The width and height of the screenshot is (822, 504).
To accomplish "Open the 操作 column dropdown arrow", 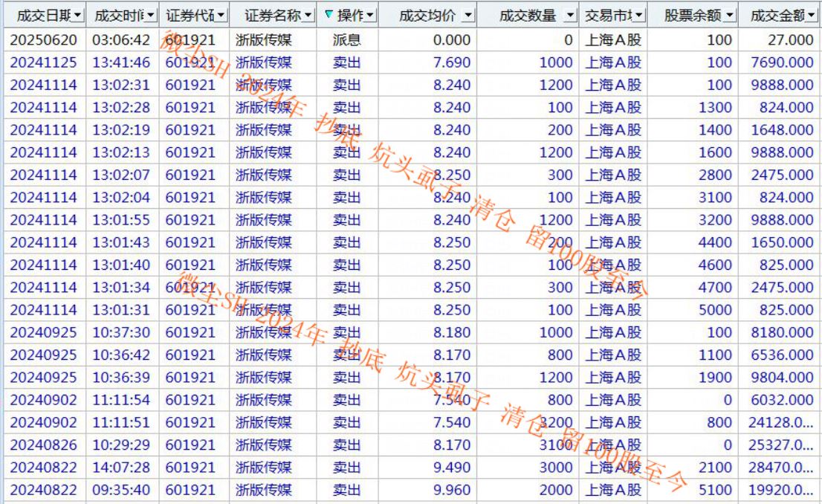I will tap(371, 16).
